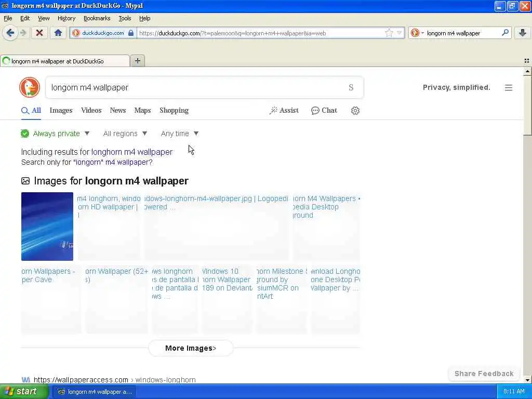Viewport: 532px width, 399px height.
Task: Open the wallpaperaccess.com windows-longhorn result
Action: click(114, 380)
